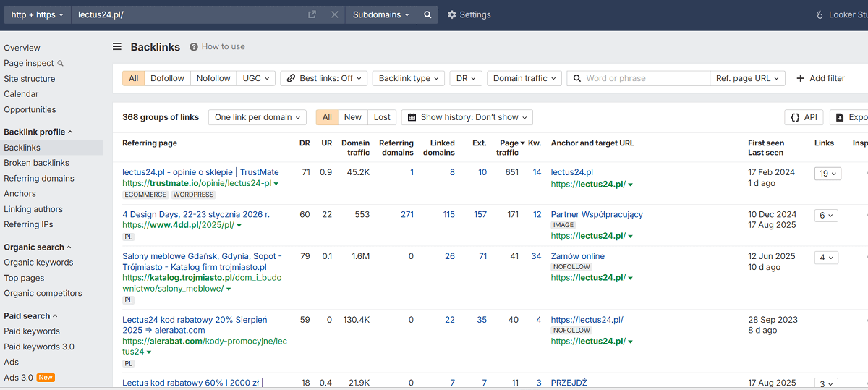Open Best links: Off dropdown
868x390 pixels.
pos(324,78)
